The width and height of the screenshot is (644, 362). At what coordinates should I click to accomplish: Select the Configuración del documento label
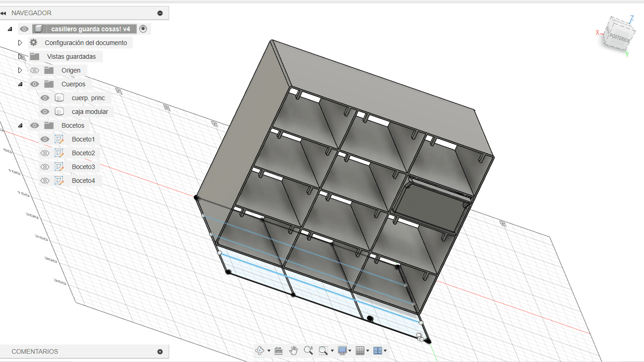(86, 43)
